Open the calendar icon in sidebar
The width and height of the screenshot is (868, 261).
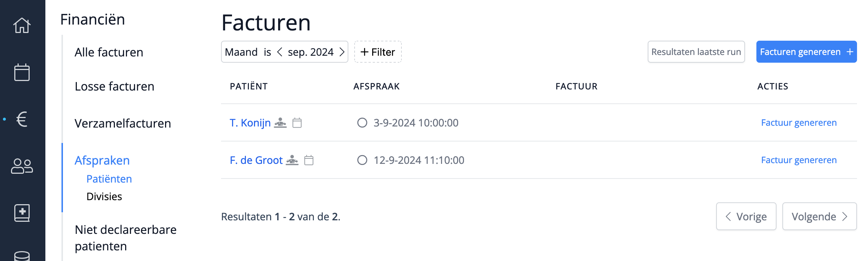click(x=22, y=72)
